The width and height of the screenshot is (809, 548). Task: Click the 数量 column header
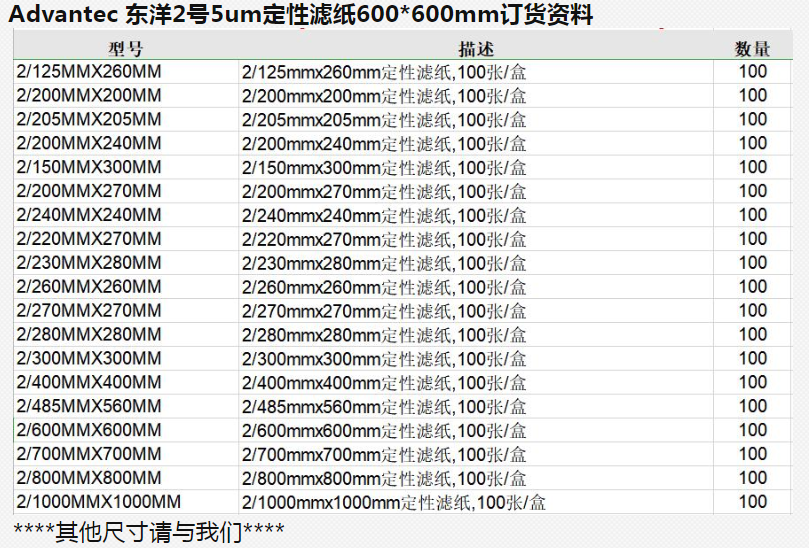752,49
